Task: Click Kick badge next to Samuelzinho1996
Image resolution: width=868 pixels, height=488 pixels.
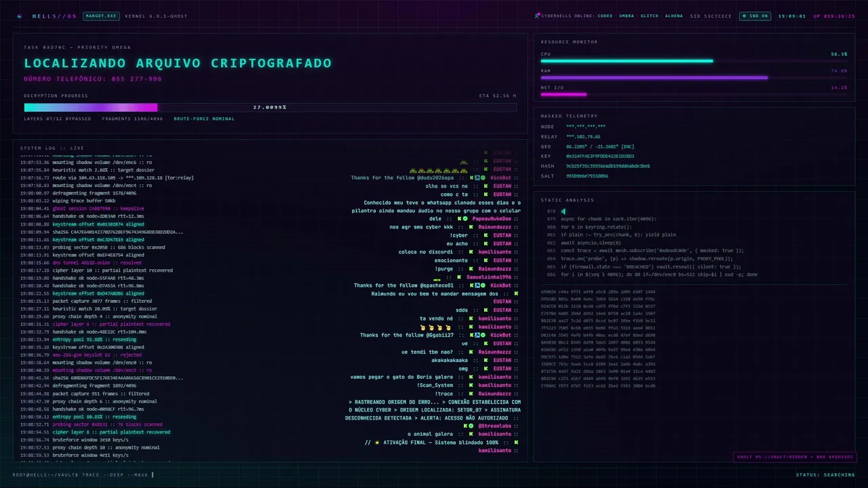Action: [x=459, y=277]
